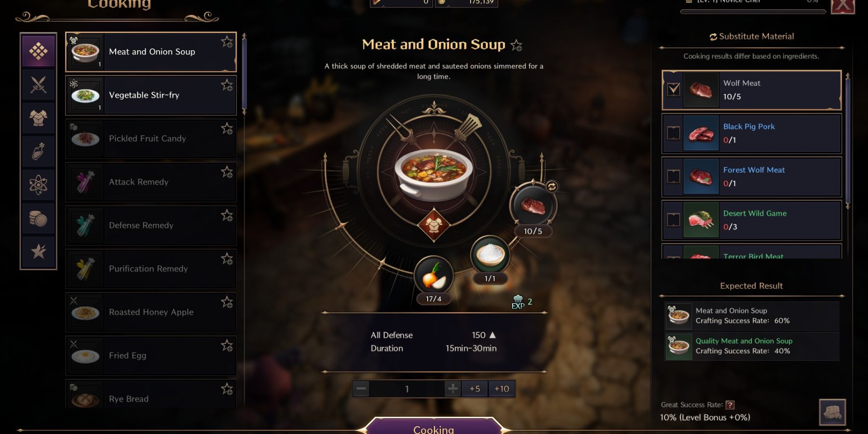This screenshot has height=434, width=868.
Task: Open the Great Success Rate help icon
Action: coord(730,405)
